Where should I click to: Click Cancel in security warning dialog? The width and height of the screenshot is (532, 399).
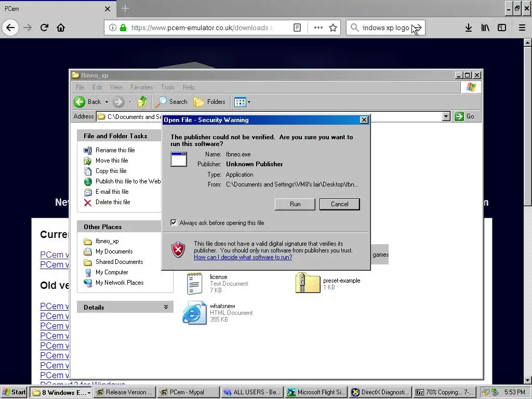[340, 204]
